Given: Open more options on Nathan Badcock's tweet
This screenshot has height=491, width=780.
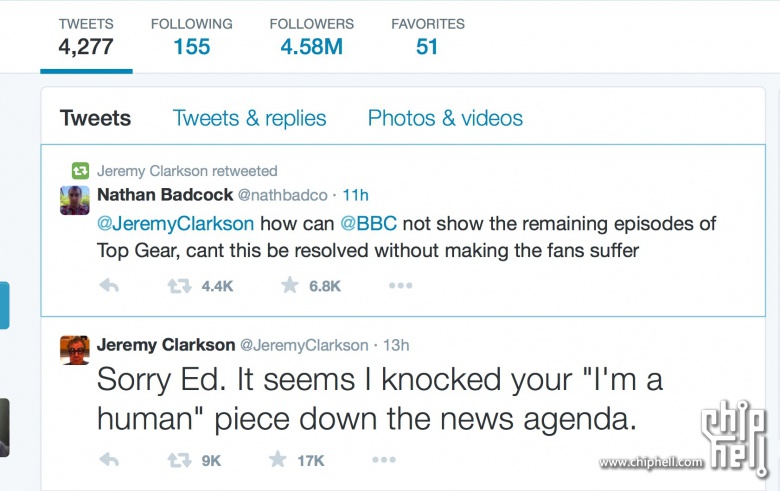Looking at the screenshot, I should 400,286.
